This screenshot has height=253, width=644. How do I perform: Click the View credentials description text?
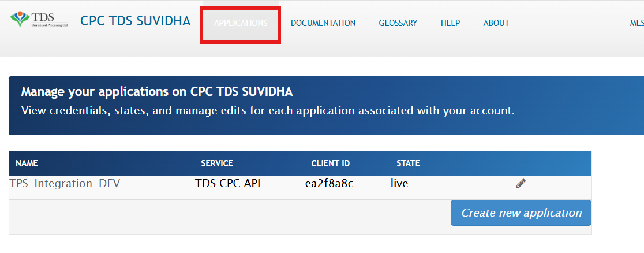click(x=268, y=111)
